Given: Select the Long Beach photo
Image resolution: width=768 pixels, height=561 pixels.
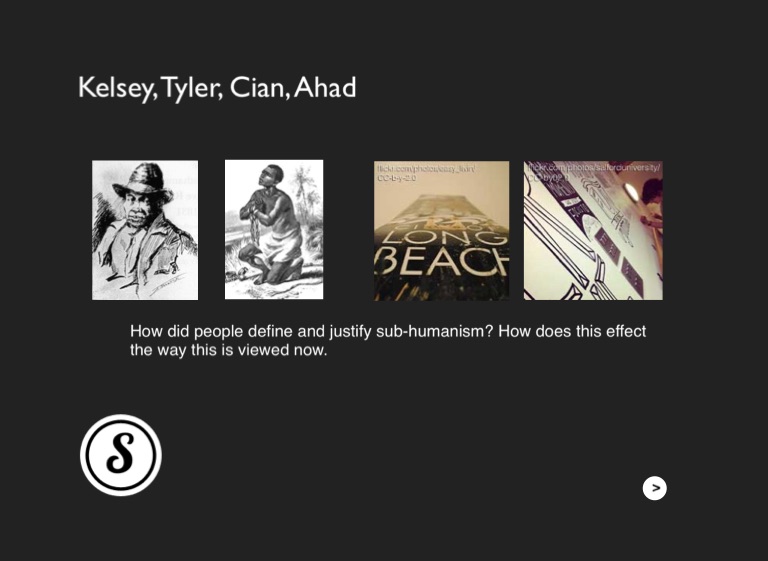Looking at the screenshot, I should [441, 230].
